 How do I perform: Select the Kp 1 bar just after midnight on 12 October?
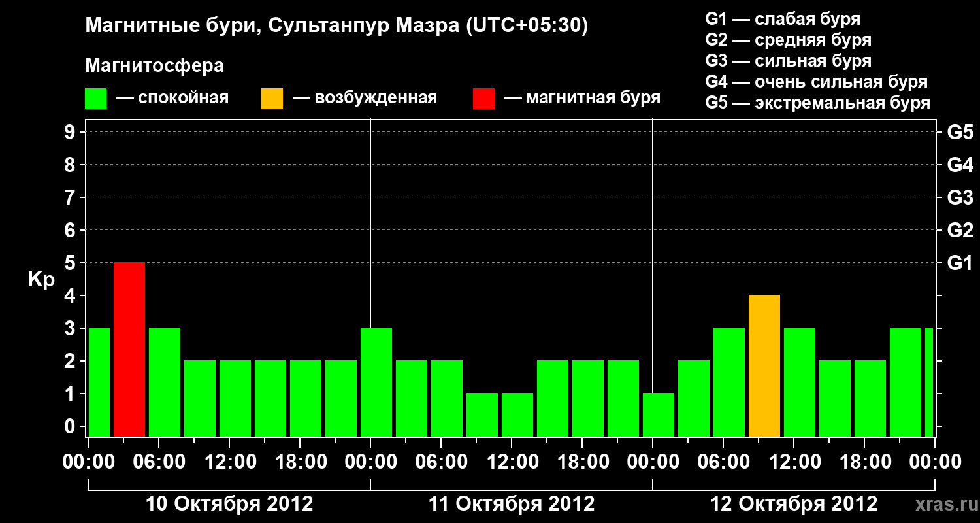click(x=659, y=414)
